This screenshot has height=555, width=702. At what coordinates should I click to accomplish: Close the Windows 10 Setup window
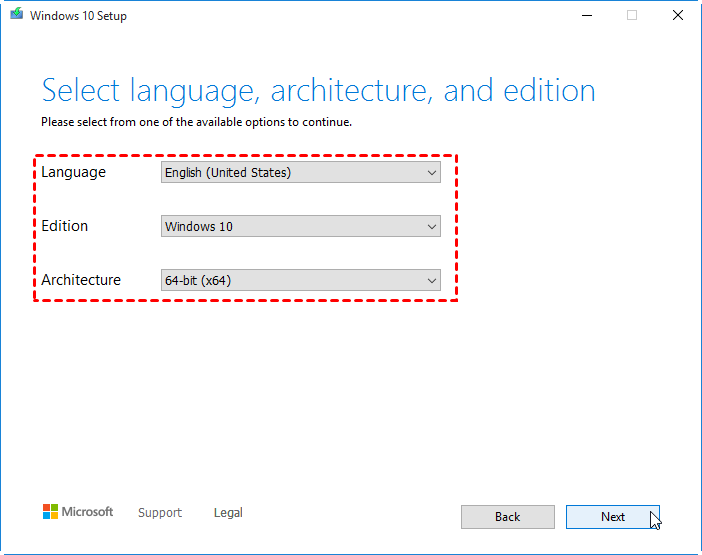678,16
